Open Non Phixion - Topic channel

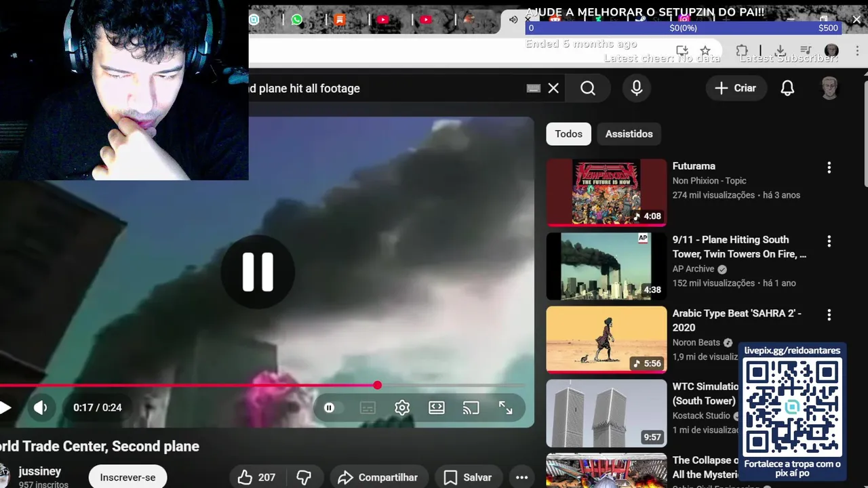pyautogui.click(x=709, y=181)
